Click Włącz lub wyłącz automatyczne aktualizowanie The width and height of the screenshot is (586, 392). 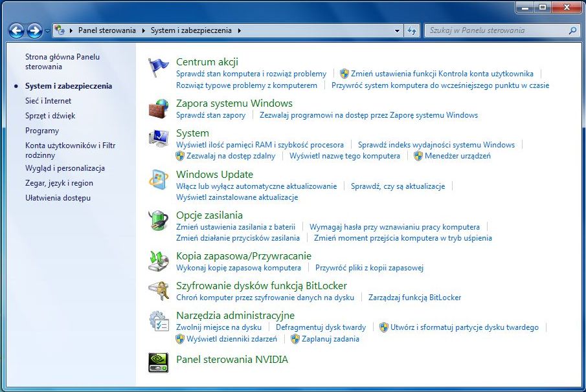tap(256, 186)
